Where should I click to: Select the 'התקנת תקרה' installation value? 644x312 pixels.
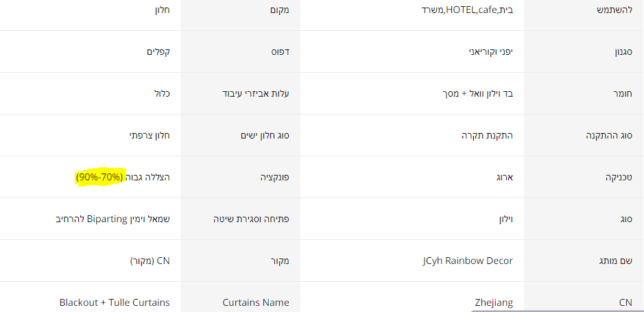tap(487, 135)
